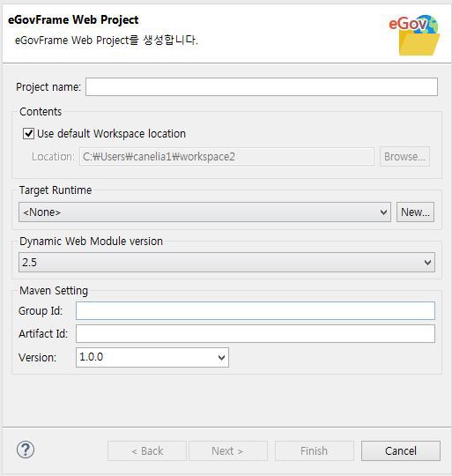Image resolution: width=452 pixels, height=476 pixels.
Task: Click the Next > button
Action: (x=228, y=450)
